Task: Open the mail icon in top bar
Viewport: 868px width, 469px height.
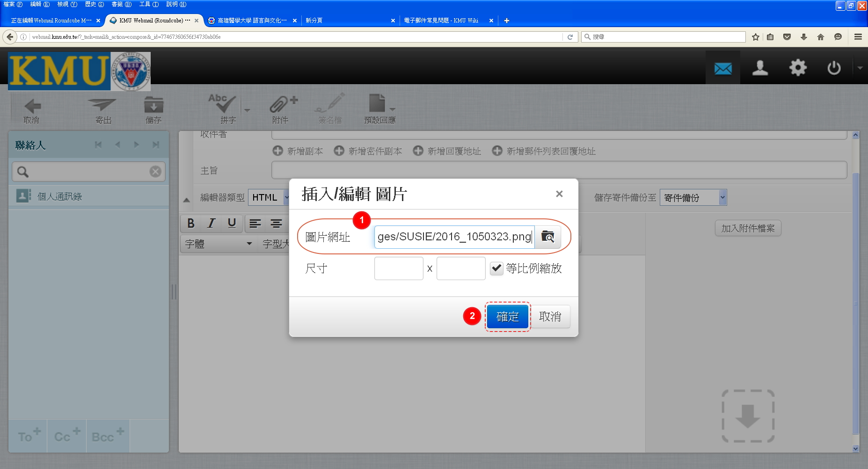Action: point(723,68)
